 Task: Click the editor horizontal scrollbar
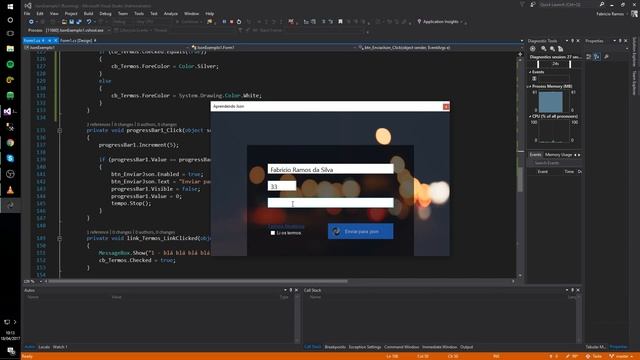(198, 281)
